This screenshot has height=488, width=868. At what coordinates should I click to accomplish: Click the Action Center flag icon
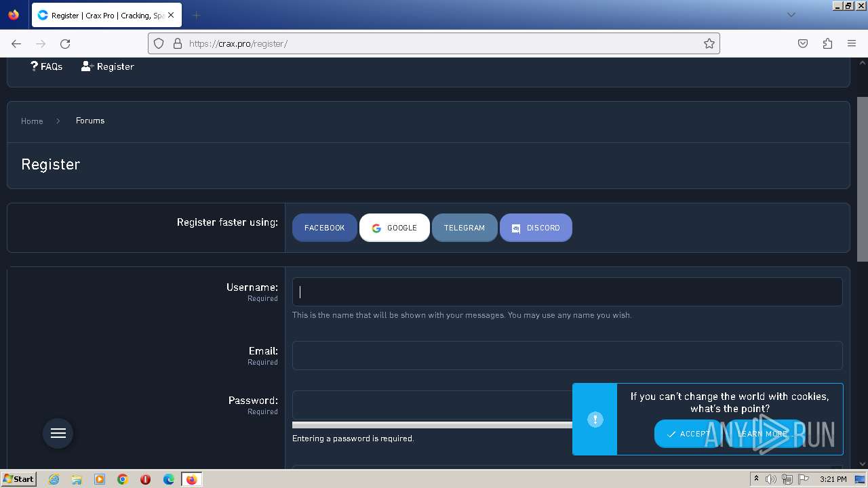coord(803,479)
